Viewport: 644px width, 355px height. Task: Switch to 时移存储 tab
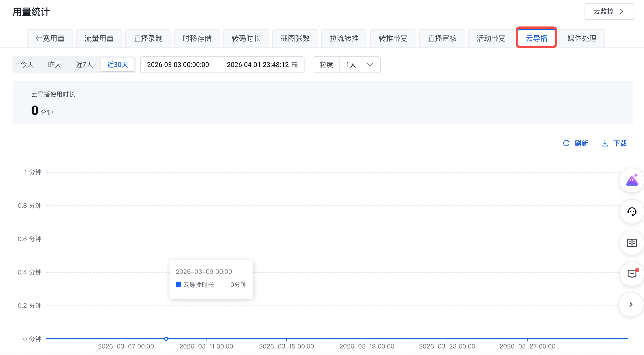pos(197,39)
